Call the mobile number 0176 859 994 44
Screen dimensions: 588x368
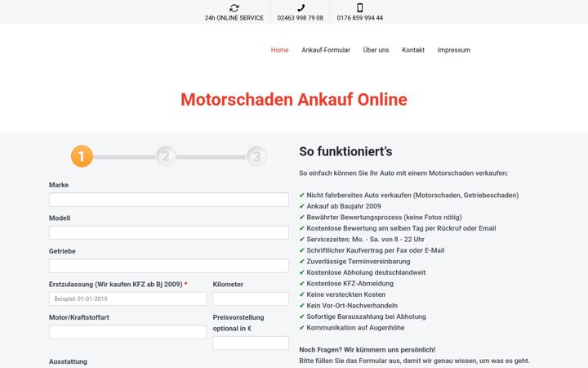[359, 18]
